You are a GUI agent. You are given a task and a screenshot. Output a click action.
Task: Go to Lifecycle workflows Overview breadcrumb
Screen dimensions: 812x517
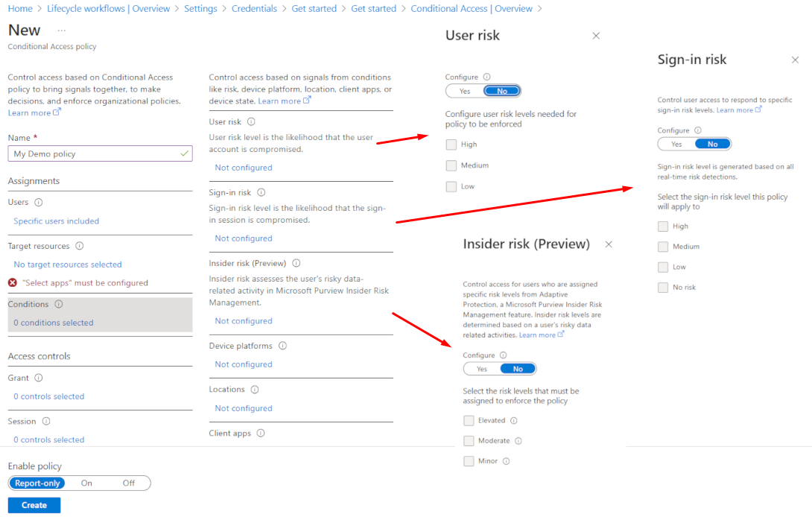click(109, 9)
